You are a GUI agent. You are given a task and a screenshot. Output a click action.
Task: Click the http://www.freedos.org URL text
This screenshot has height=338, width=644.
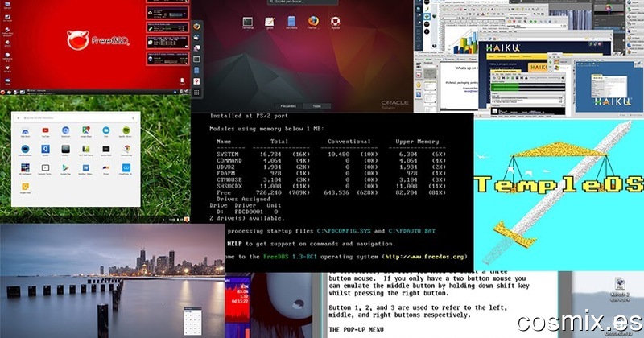425,257
